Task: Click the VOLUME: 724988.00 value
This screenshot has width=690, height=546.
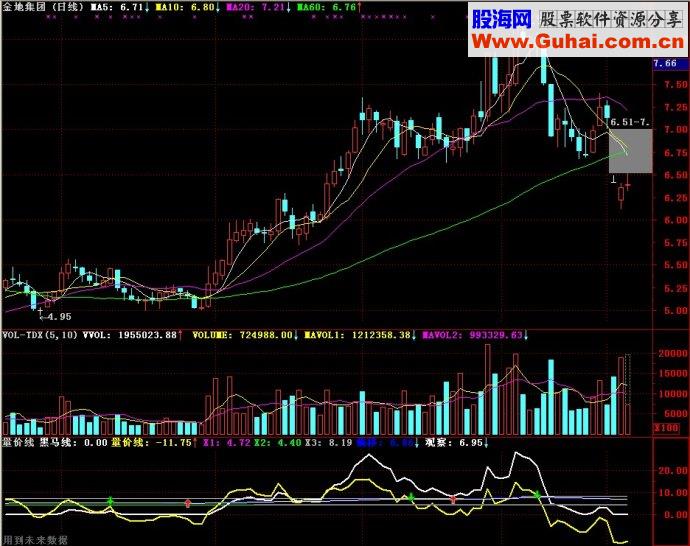Action: (245, 335)
